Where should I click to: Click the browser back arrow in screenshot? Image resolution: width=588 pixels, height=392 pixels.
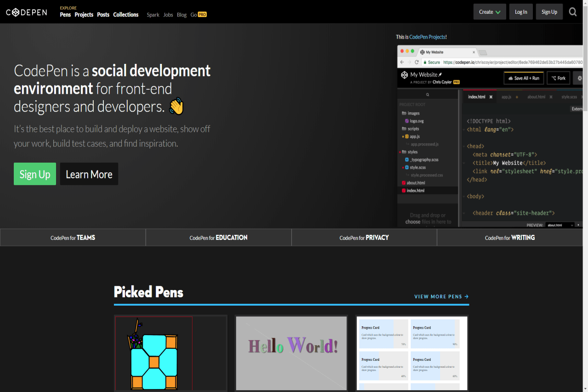pyautogui.click(x=402, y=62)
